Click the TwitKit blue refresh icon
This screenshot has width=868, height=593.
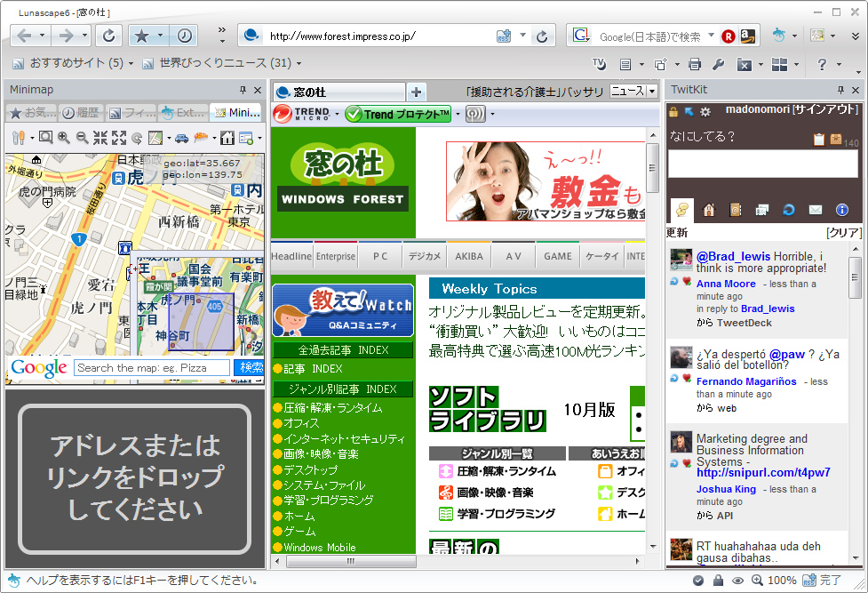(x=788, y=210)
